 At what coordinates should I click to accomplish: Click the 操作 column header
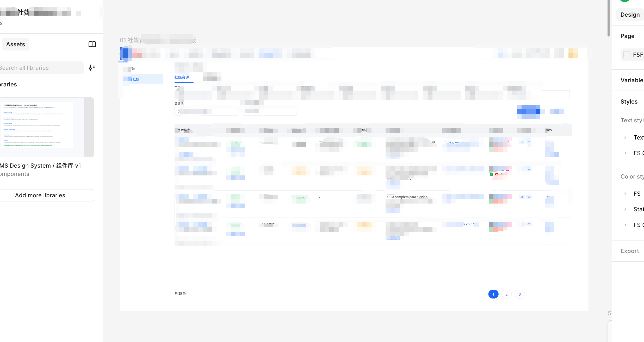(549, 130)
